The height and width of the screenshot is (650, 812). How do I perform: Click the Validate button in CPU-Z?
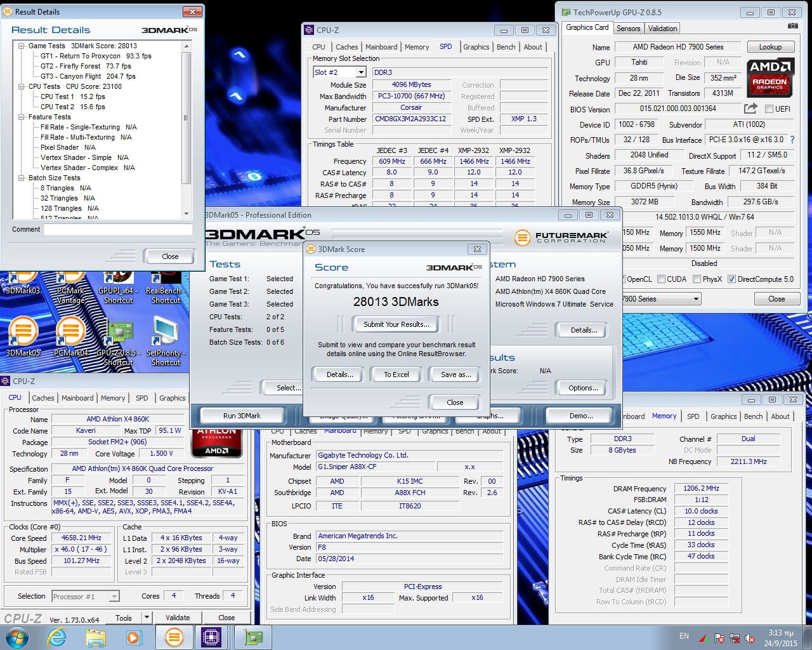(178, 618)
